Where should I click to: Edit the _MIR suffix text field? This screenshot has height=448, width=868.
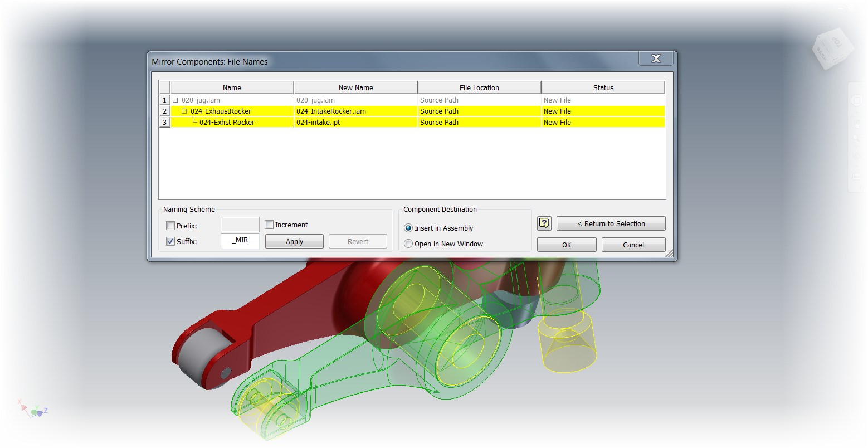pos(240,241)
